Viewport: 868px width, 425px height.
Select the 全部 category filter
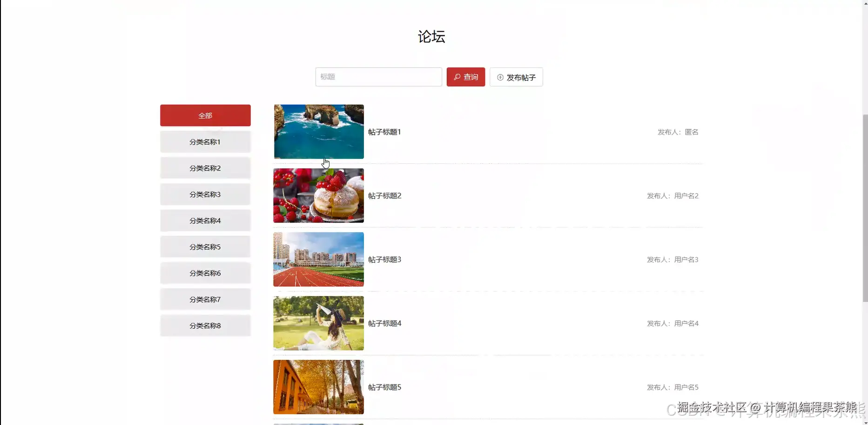(x=205, y=115)
